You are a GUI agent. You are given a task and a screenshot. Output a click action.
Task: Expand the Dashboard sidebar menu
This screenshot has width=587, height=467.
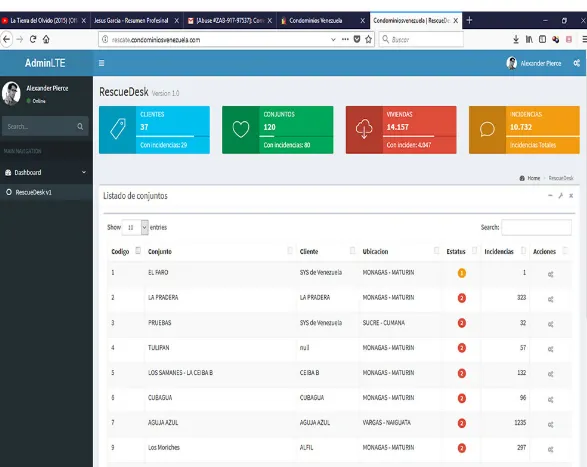(x=46, y=172)
